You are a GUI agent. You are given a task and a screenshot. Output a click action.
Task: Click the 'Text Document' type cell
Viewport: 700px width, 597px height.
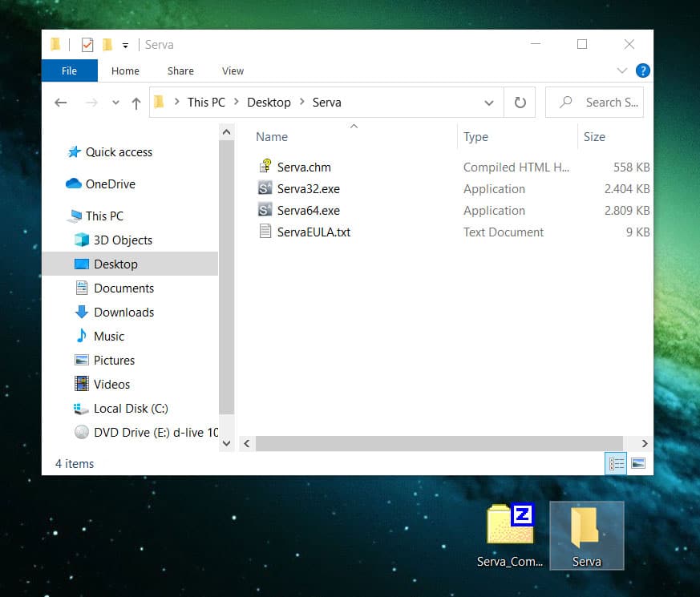[x=503, y=232]
